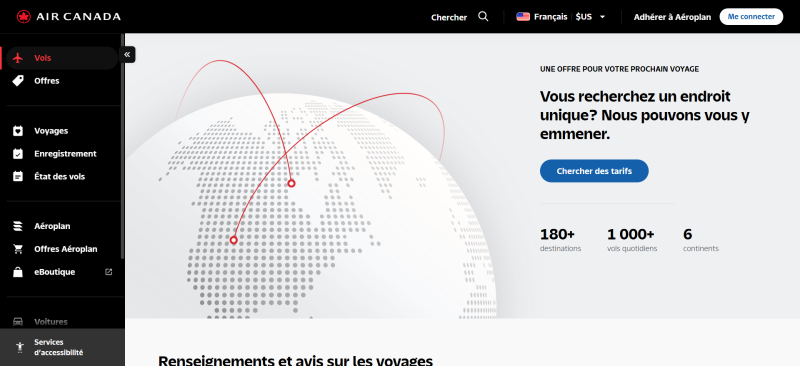
Task: Click the check-in icon beside Enregistrement
Action: click(18, 154)
